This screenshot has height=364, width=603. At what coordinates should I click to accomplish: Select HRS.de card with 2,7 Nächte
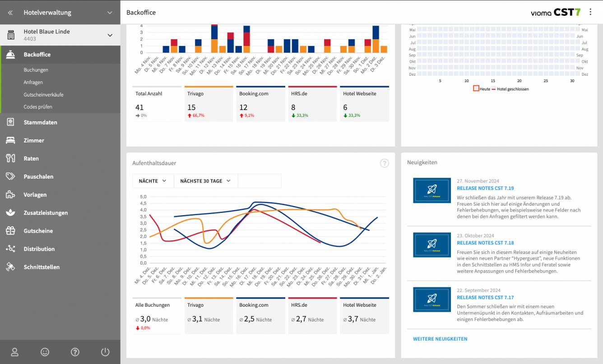tap(313, 316)
